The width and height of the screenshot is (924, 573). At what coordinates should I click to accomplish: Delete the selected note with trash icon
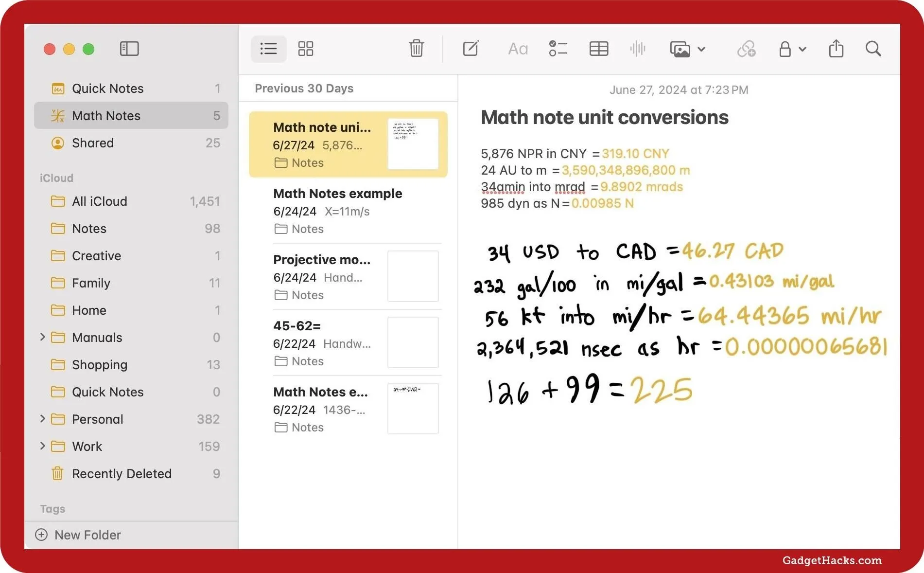(x=417, y=49)
